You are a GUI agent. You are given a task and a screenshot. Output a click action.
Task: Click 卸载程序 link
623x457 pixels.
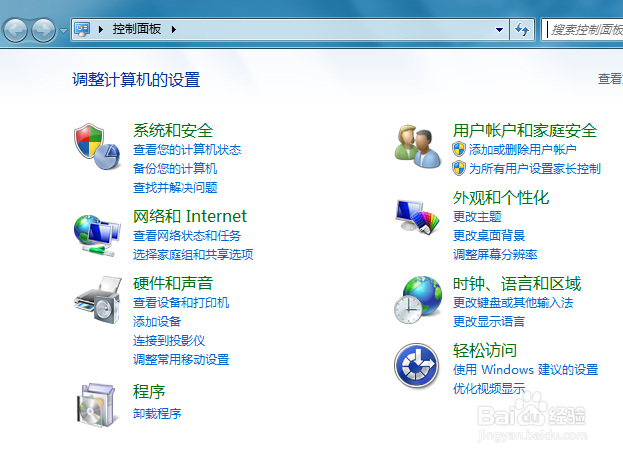click(157, 414)
